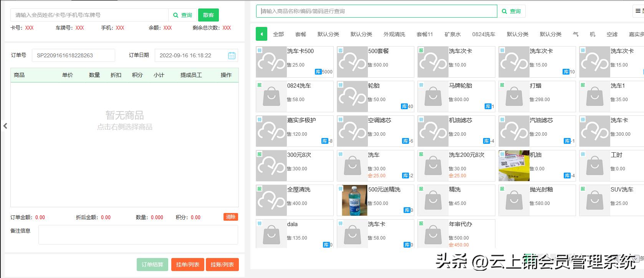Click the 洗车卡 300.00 product title

(619, 120)
